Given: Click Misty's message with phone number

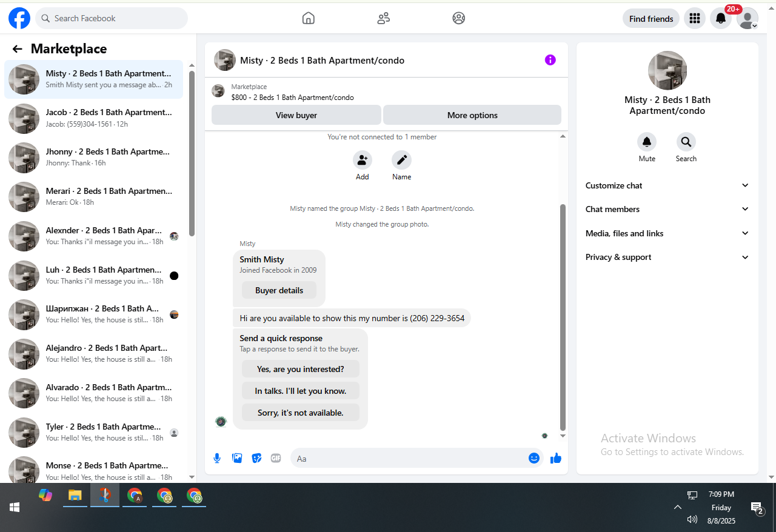Looking at the screenshot, I should point(352,318).
